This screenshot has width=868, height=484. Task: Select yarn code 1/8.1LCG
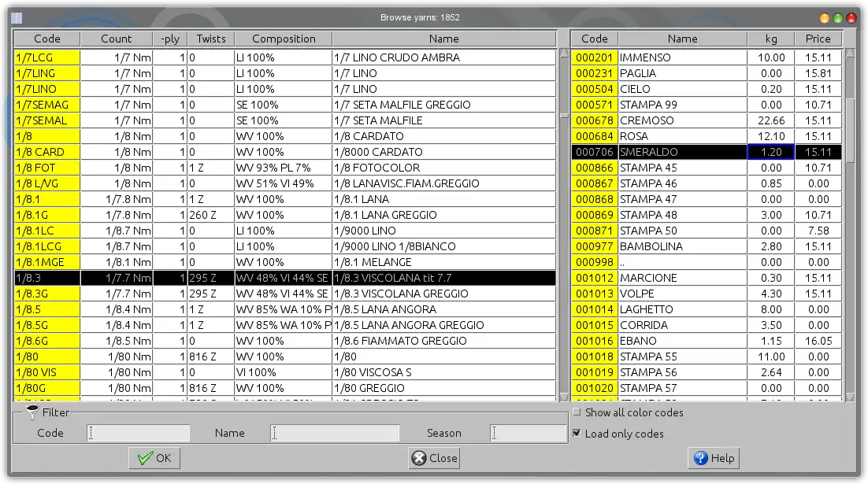pos(47,246)
